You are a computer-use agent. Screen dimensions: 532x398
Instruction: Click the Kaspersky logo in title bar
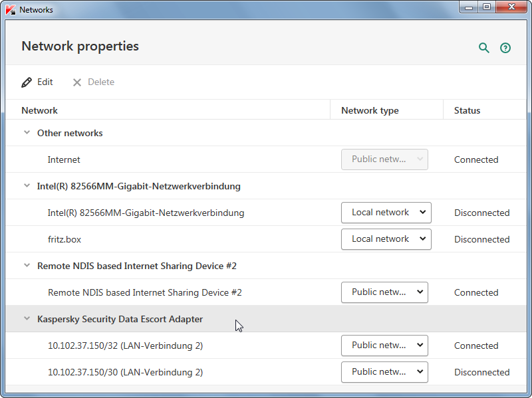click(11, 10)
